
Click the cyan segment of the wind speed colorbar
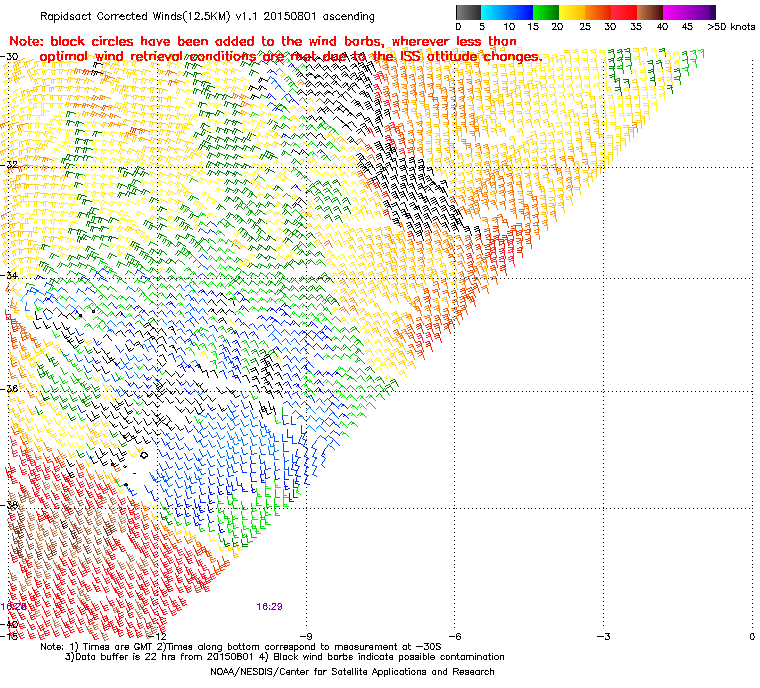493,12
